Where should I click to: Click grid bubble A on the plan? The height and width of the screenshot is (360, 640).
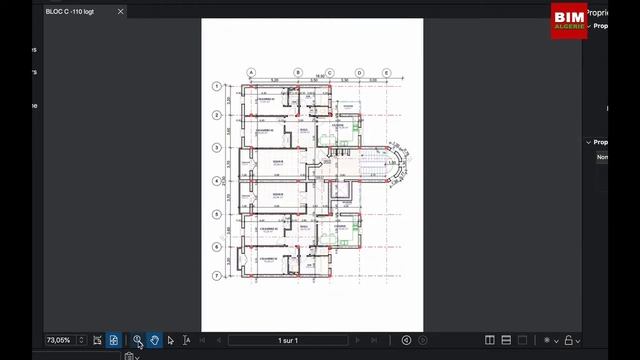(251, 73)
